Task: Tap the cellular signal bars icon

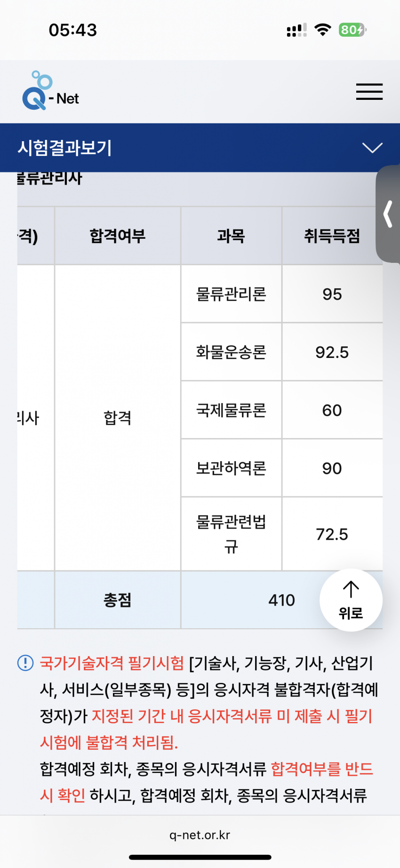Action: [296, 30]
